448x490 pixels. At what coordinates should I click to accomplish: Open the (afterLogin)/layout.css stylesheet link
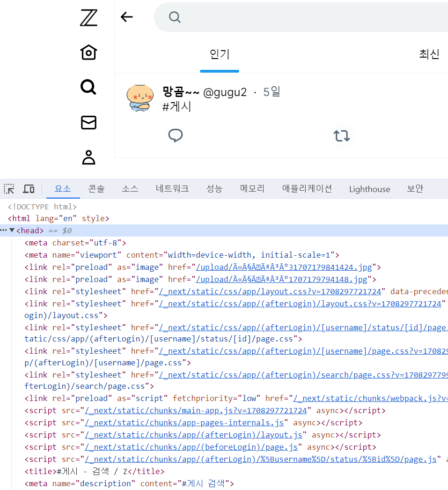(x=300, y=304)
